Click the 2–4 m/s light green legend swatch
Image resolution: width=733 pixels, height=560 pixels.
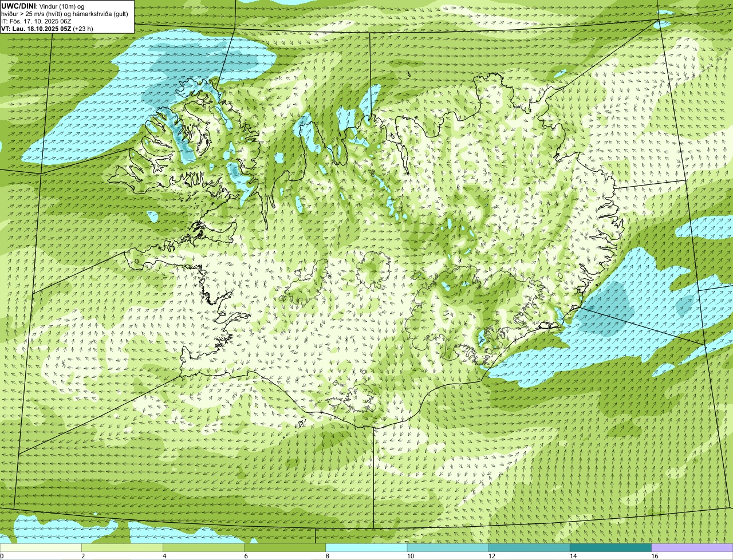pos(122,547)
